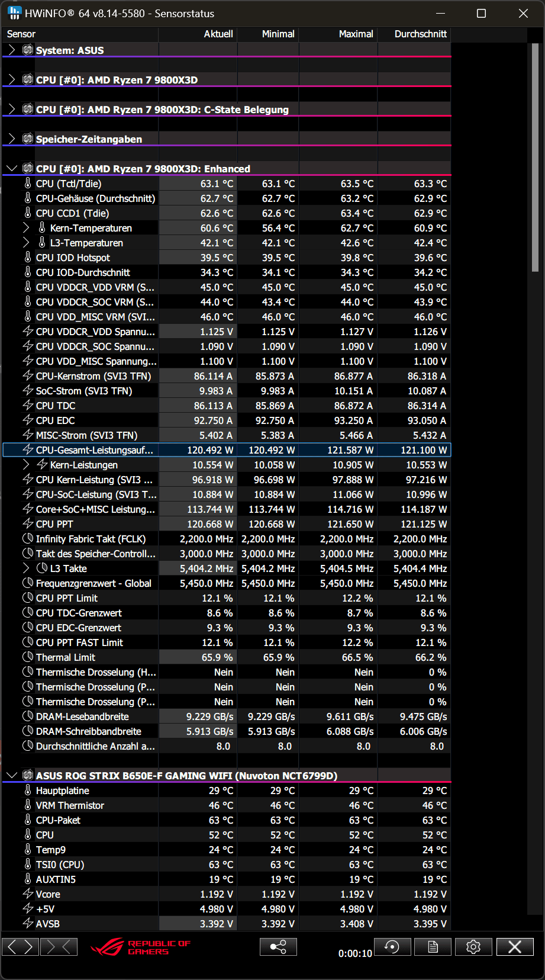
Task: Select the CPU EDC-Grenzwert row
Action: [x=227, y=628]
